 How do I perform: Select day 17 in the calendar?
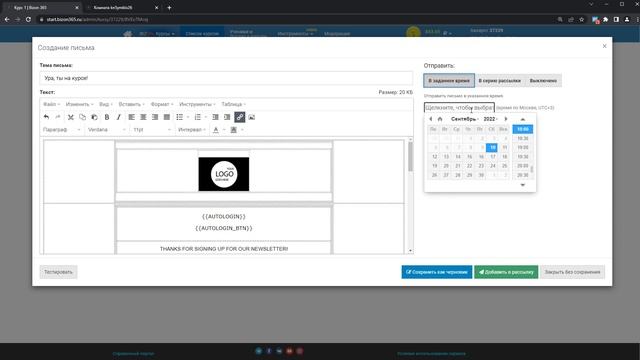coord(493,157)
